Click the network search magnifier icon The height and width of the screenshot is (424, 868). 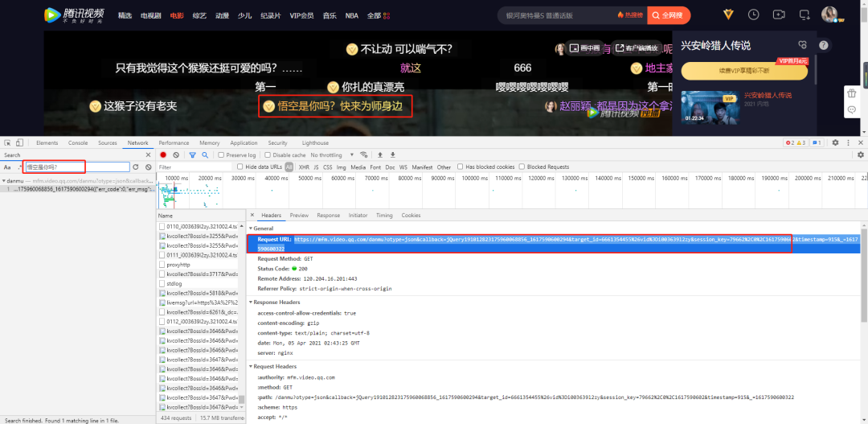click(205, 154)
